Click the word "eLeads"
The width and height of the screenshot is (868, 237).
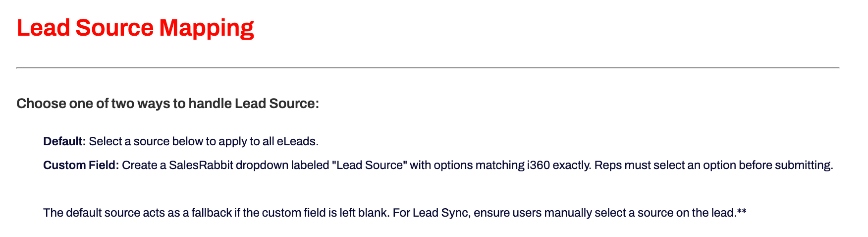296,141
